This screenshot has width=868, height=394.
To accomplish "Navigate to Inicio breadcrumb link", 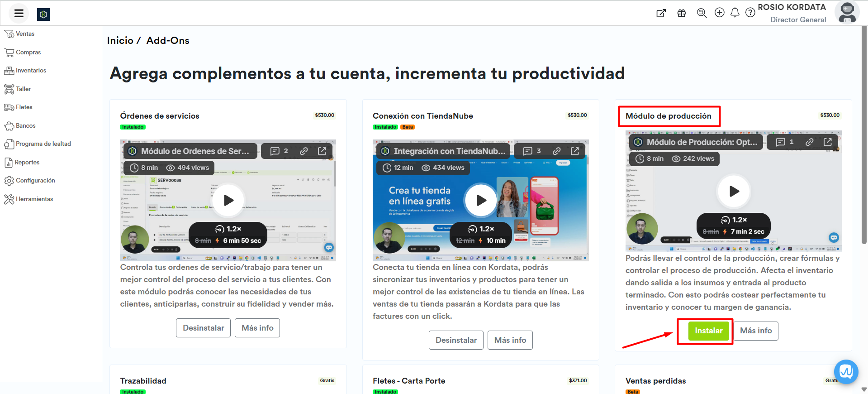I will 120,41.
